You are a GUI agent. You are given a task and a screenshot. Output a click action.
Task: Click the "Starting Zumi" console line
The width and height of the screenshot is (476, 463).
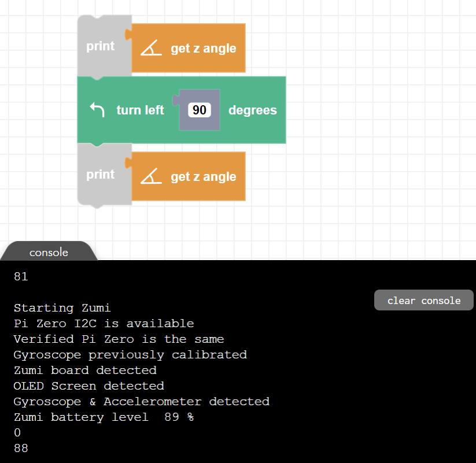point(62,308)
